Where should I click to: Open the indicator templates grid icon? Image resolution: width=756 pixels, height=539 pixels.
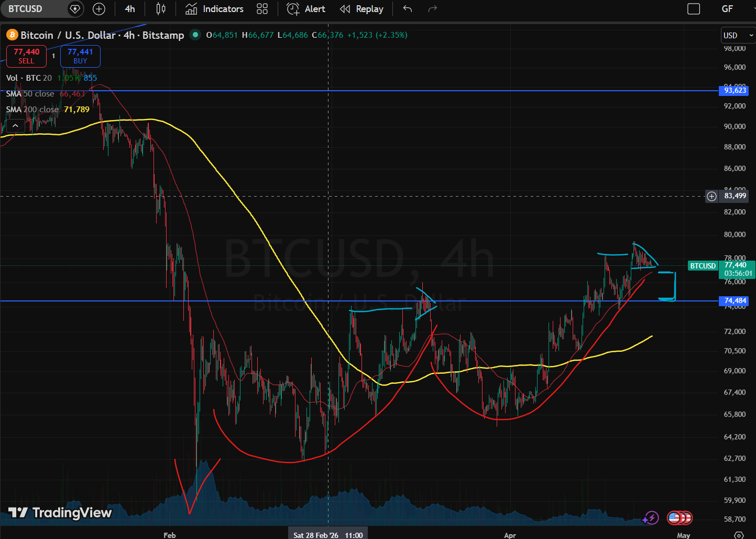(262, 9)
